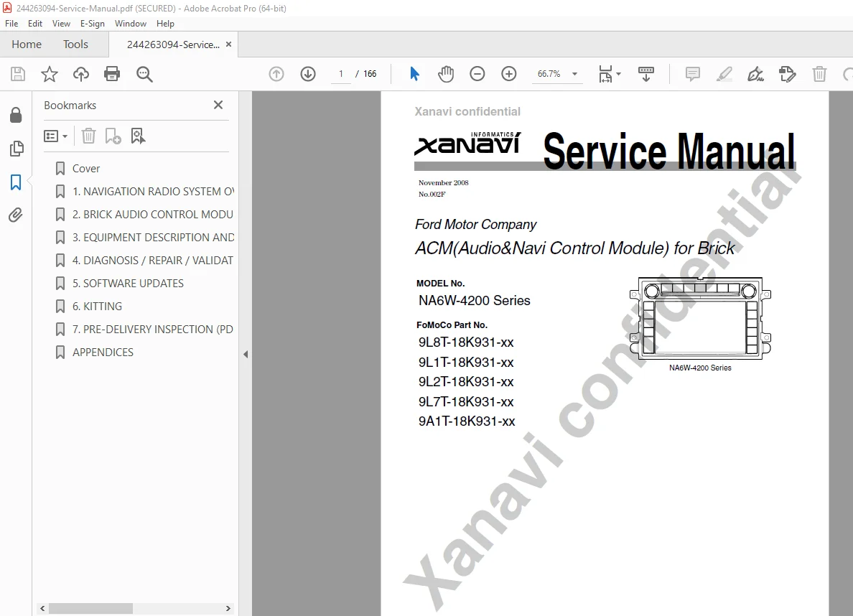
Task: Open the find text magnifier tool
Action: 144,74
